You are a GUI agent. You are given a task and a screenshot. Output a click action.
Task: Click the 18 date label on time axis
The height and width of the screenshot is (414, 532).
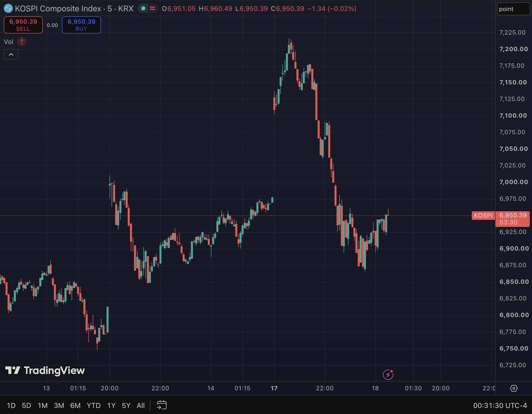[x=375, y=388]
